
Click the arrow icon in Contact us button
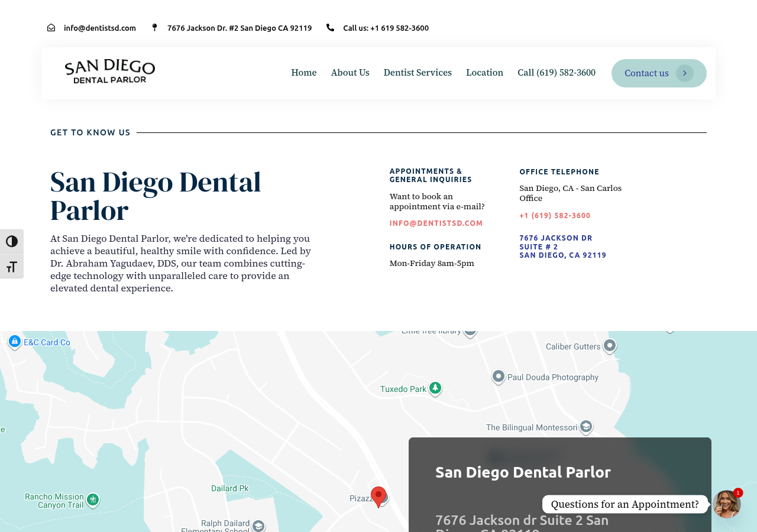pyautogui.click(x=685, y=73)
